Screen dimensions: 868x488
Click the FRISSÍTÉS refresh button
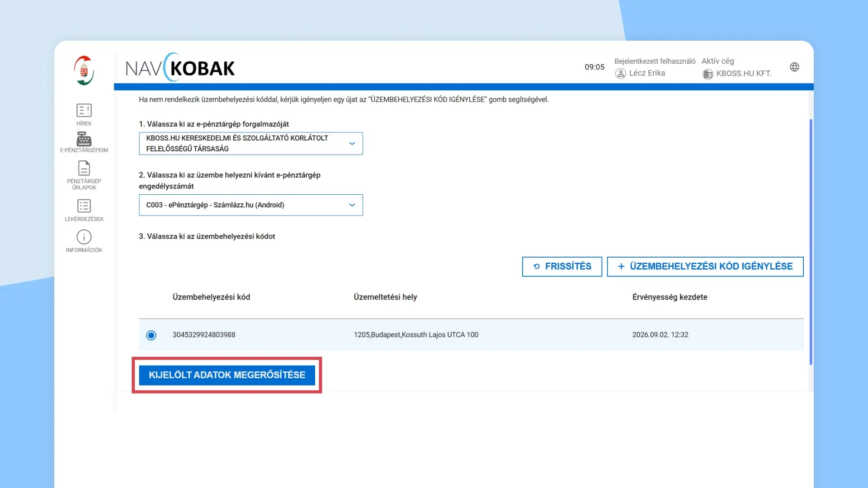pyautogui.click(x=562, y=267)
